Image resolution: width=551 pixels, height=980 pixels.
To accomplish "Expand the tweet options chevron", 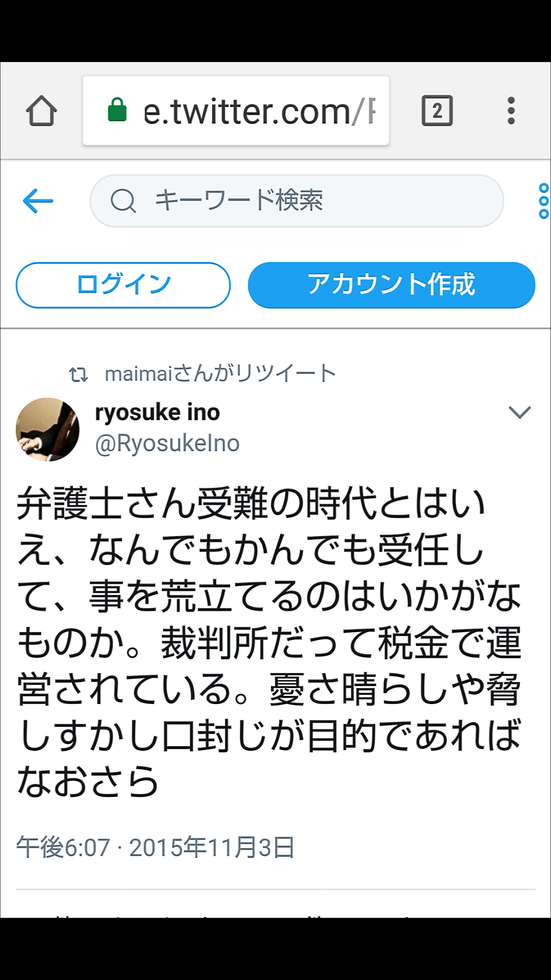I will click(519, 412).
